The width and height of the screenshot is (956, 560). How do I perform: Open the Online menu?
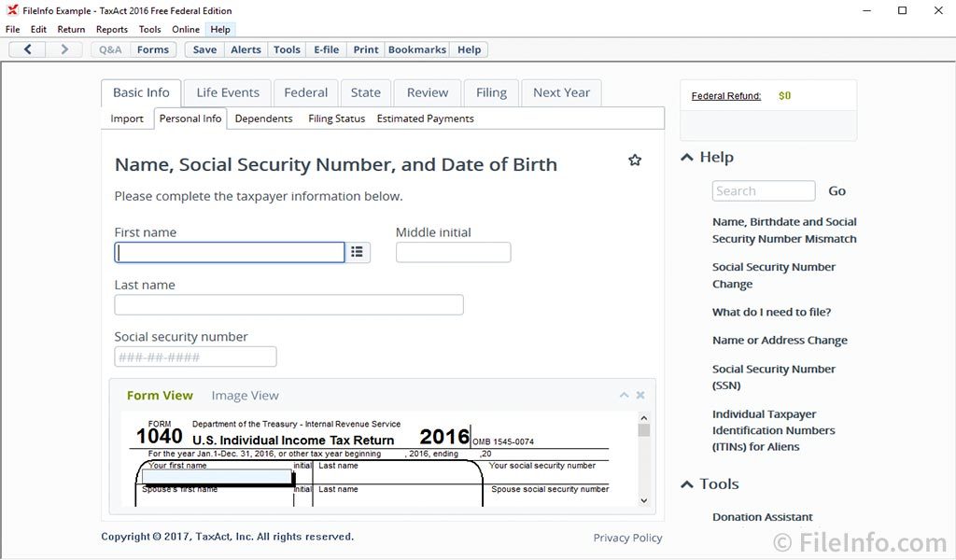point(186,29)
